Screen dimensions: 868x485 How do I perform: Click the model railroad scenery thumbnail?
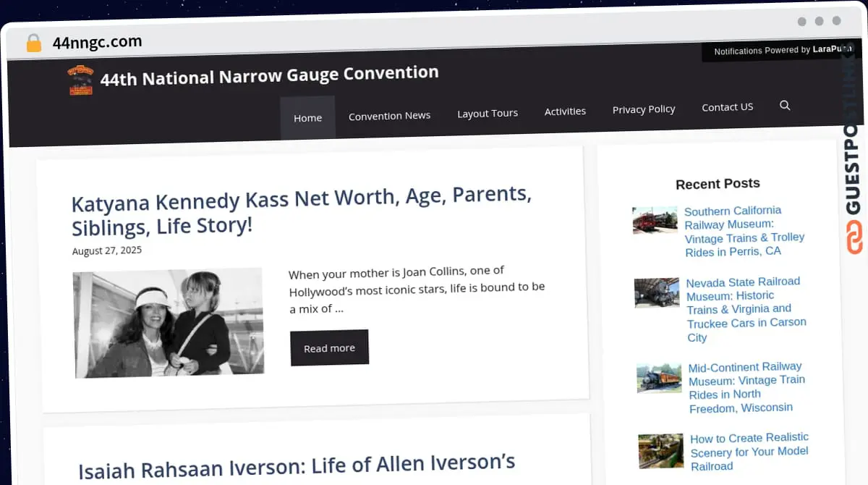tap(660, 450)
